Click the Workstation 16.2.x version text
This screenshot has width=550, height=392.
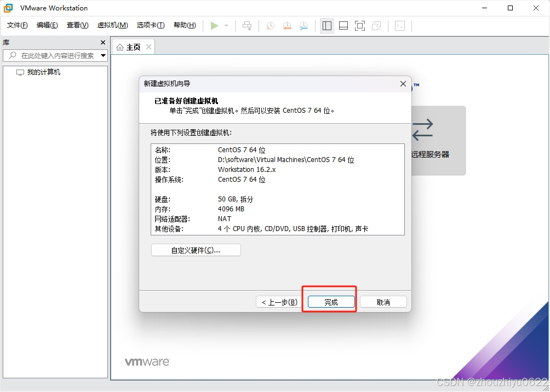[x=247, y=170]
